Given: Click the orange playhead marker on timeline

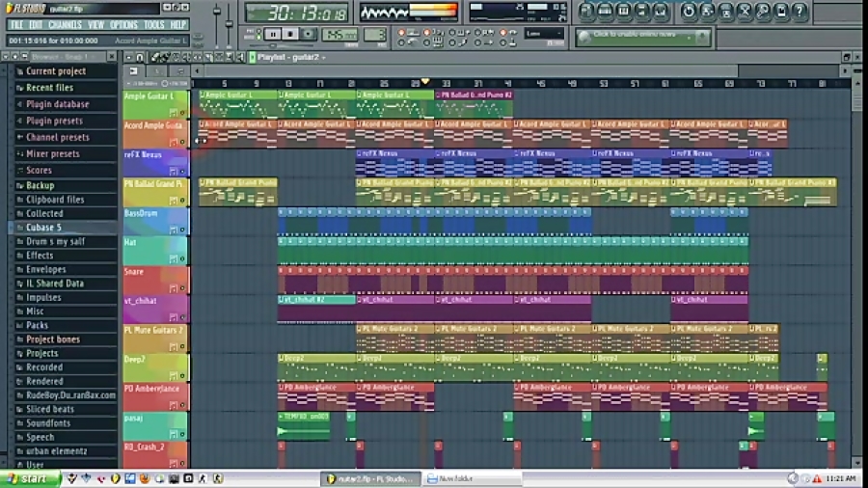Looking at the screenshot, I should pyautogui.click(x=425, y=82).
